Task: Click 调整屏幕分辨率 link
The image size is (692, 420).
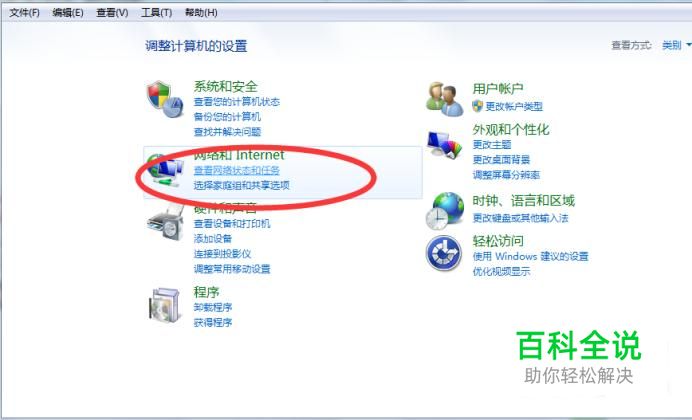Action: click(x=506, y=175)
